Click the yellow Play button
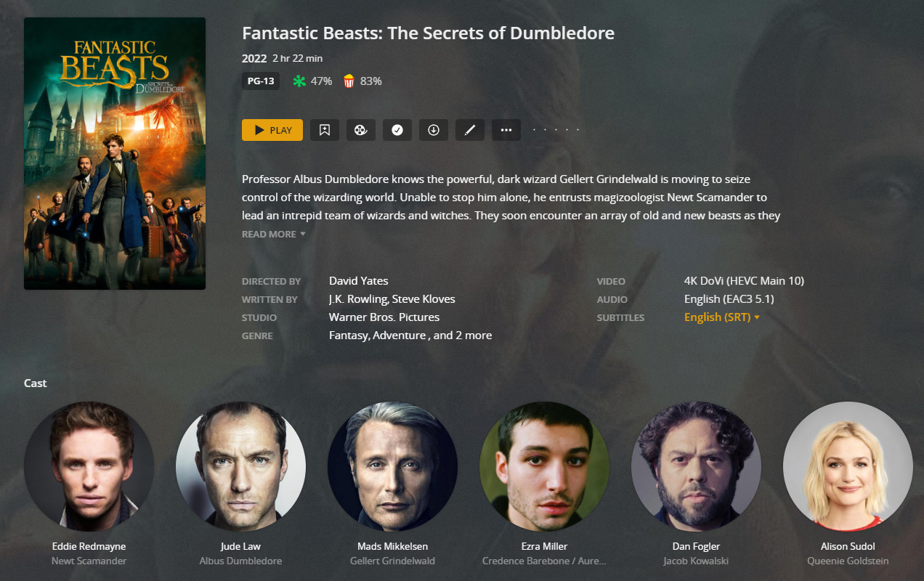The image size is (924, 581). (x=272, y=130)
